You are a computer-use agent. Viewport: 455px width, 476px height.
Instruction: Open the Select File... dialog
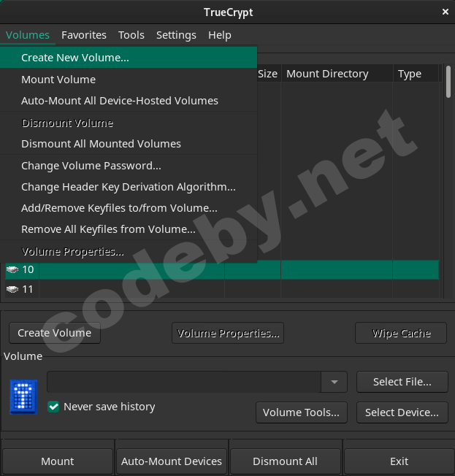pos(402,382)
